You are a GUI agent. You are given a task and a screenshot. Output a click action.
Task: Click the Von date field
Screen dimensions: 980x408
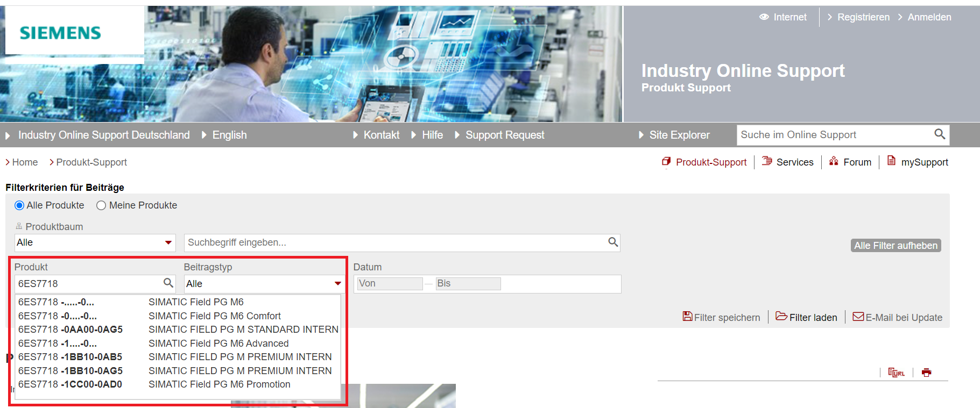(x=390, y=283)
